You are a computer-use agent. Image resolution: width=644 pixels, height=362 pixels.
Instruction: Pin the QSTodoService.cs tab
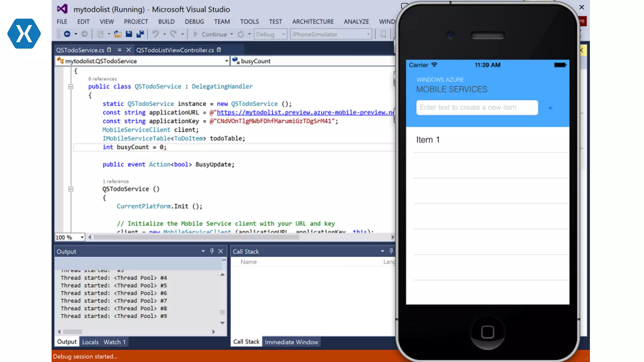pos(119,50)
